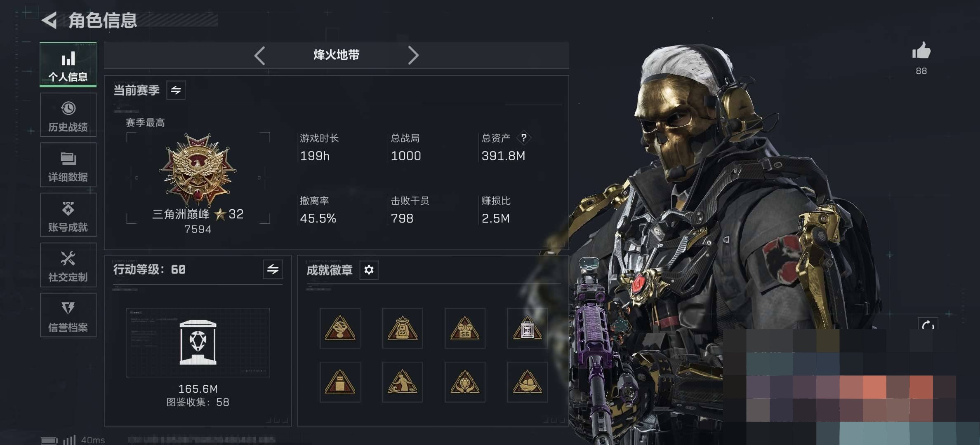The height and width of the screenshot is (445, 980).
Task: Open the 信誉档案 tab
Action: [68, 315]
